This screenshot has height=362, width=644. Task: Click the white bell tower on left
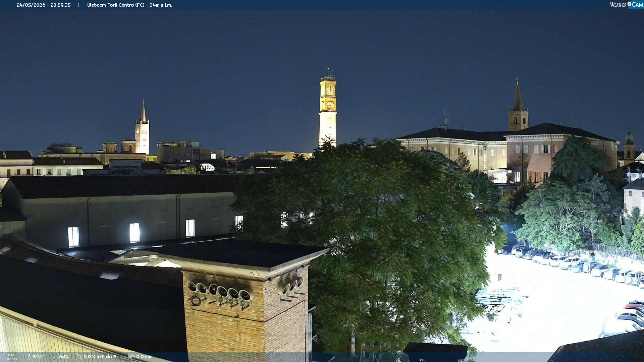pyautogui.click(x=143, y=129)
